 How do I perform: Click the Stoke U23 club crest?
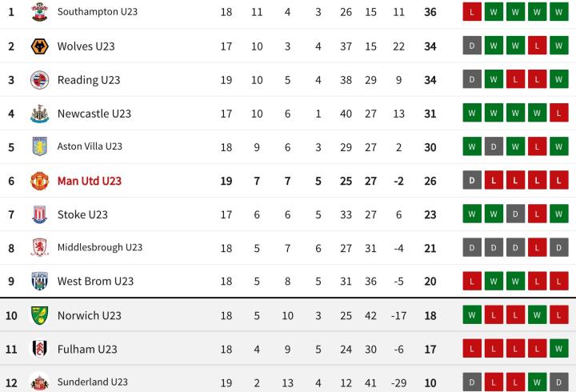pos(39,214)
